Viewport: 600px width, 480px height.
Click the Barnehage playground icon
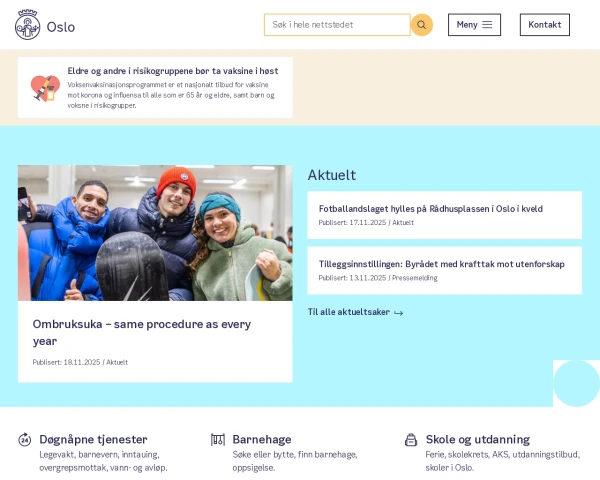[218, 439]
